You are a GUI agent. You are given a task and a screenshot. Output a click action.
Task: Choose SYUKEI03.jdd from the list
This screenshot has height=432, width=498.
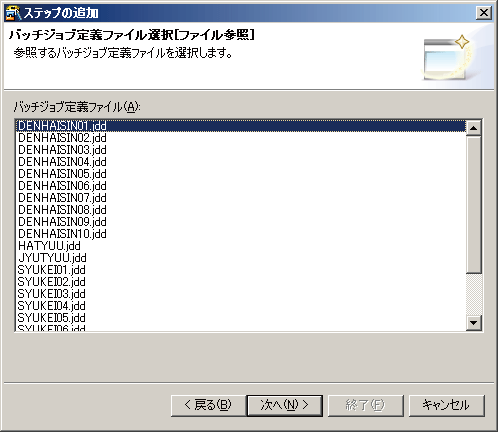(x=241, y=294)
